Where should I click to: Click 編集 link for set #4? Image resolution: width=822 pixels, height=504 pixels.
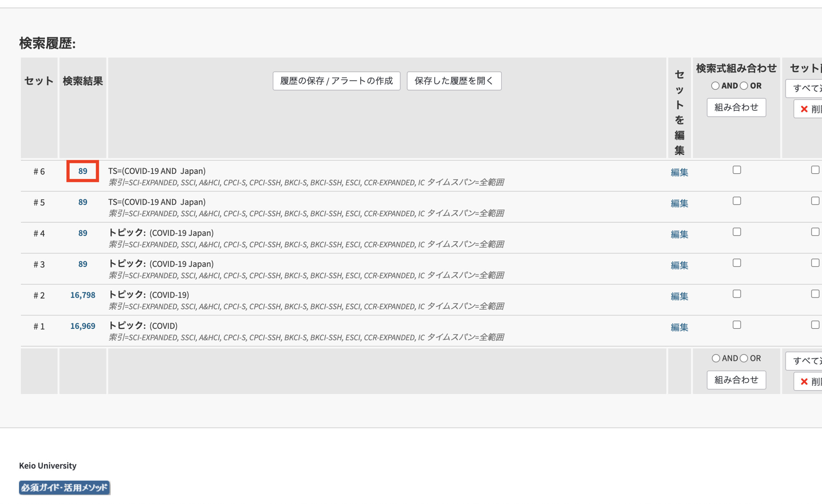(x=679, y=234)
